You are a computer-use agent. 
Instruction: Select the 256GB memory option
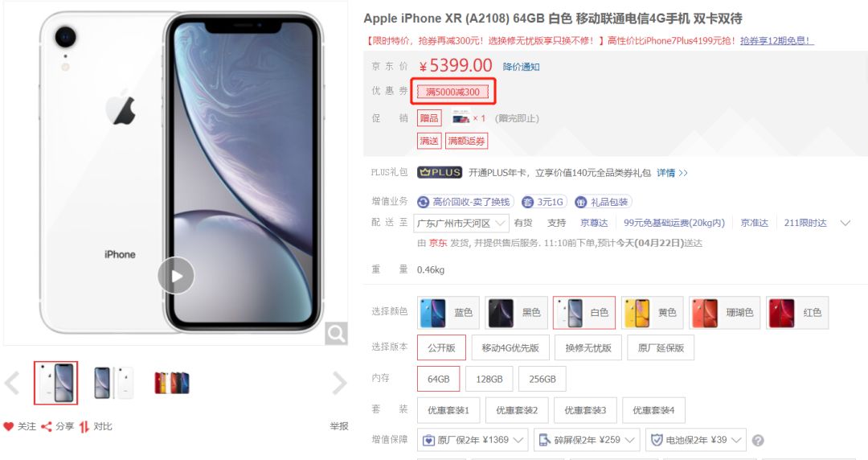pos(542,379)
